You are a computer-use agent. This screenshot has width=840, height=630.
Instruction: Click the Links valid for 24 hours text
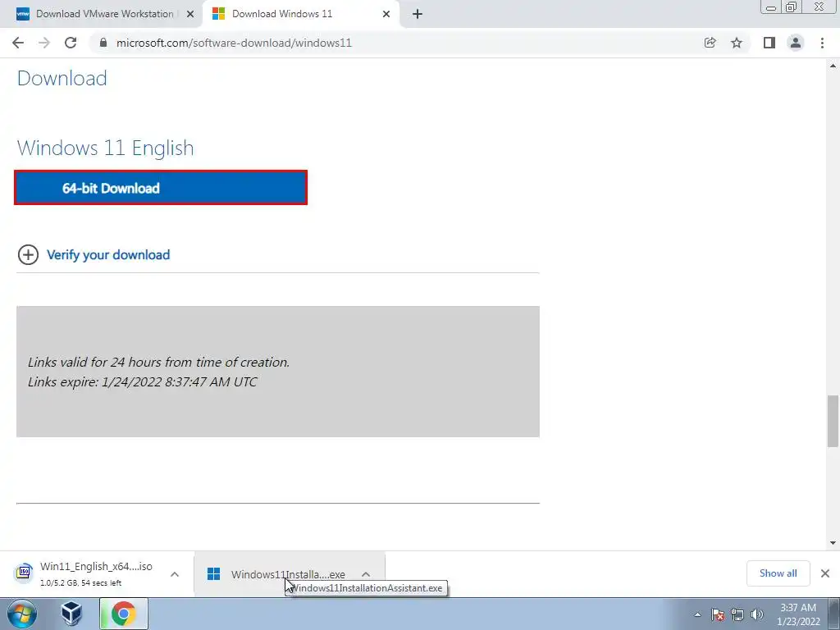[158, 362]
